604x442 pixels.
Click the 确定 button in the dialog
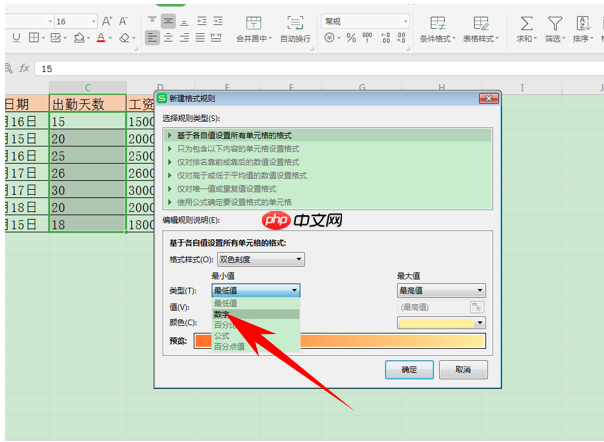[409, 369]
